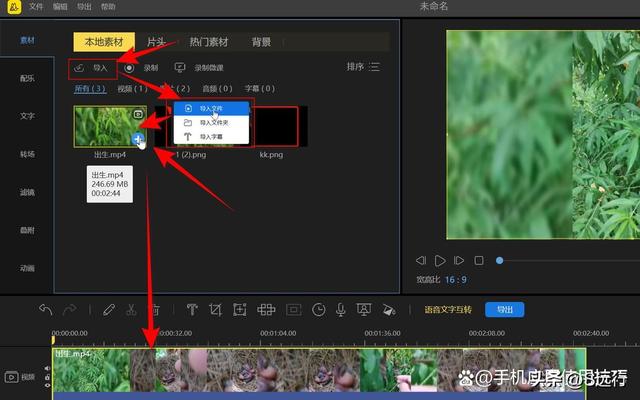Image resolution: width=640 pixels, height=400 pixels.
Task: Stop the preview playback
Action: pyautogui.click(x=479, y=260)
